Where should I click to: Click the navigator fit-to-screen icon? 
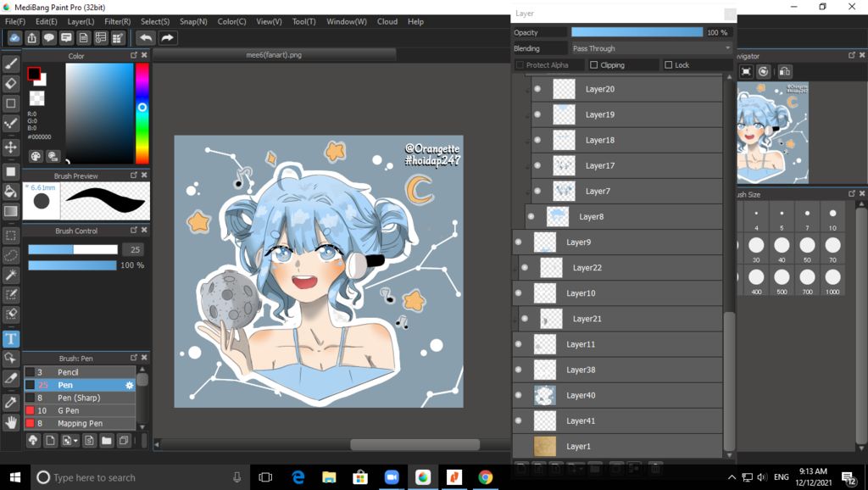(x=746, y=71)
